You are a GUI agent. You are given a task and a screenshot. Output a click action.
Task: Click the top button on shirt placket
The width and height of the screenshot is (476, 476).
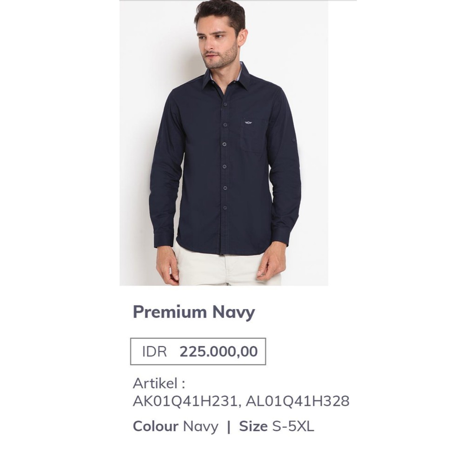click(x=225, y=105)
